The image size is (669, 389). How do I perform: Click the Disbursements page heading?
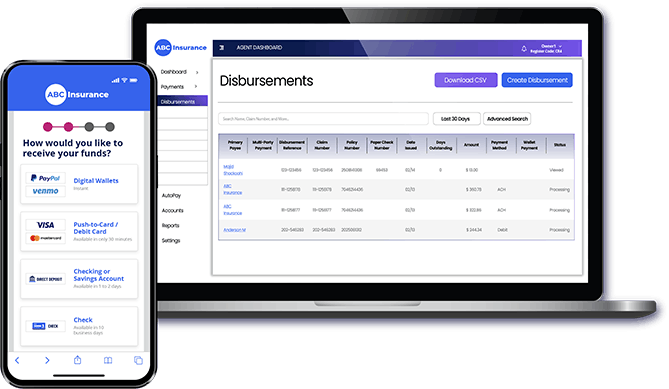[266, 81]
